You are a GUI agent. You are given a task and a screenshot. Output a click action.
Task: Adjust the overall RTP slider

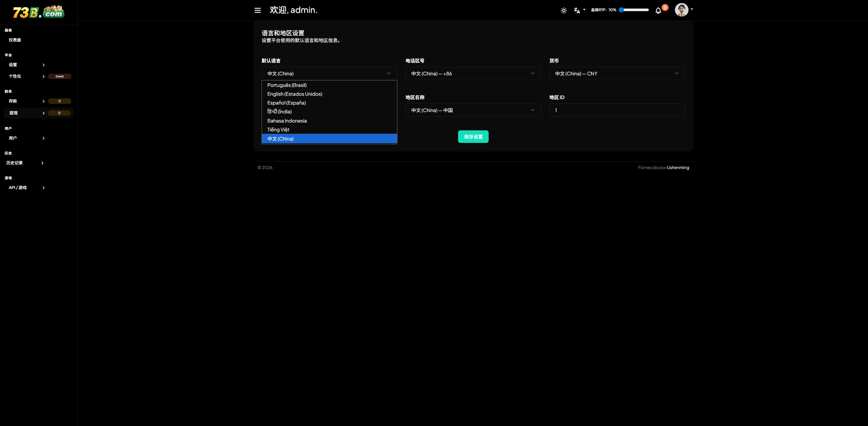[634, 10]
